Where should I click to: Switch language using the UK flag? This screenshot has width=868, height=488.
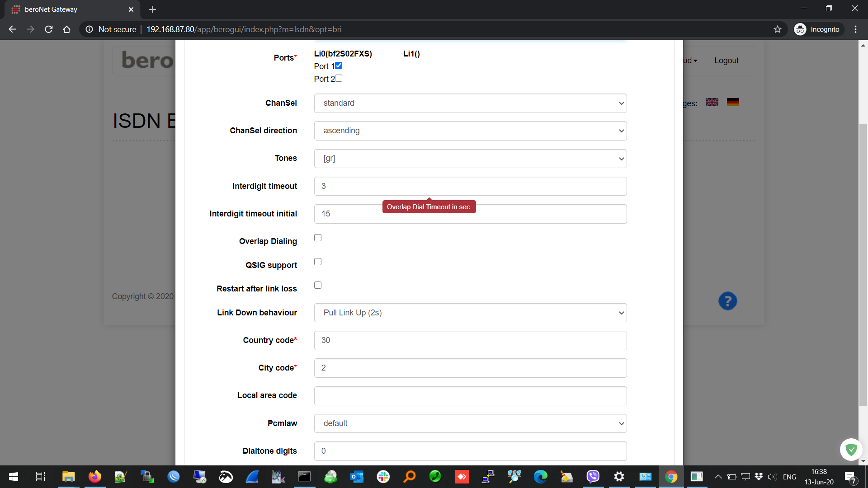tap(712, 103)
